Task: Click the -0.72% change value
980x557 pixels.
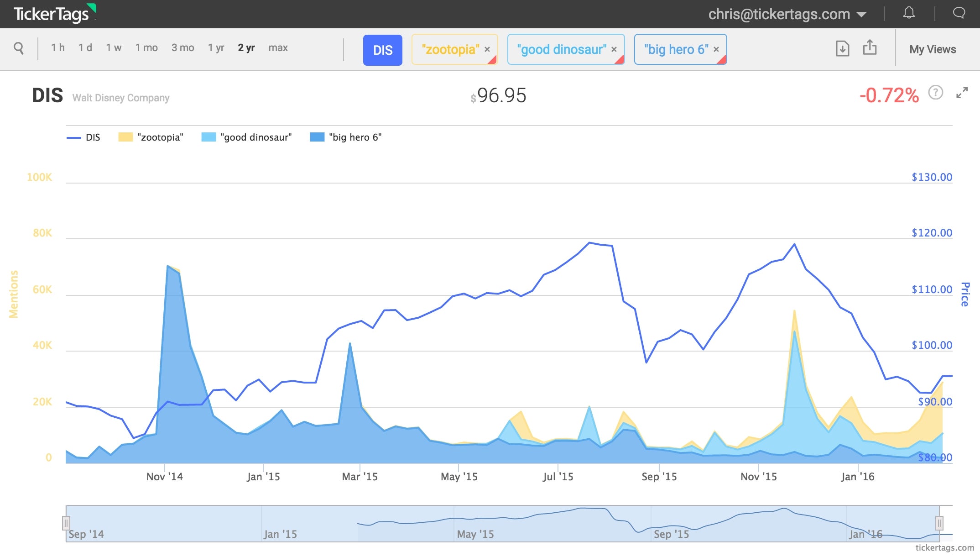Action: tap(889, 95)
